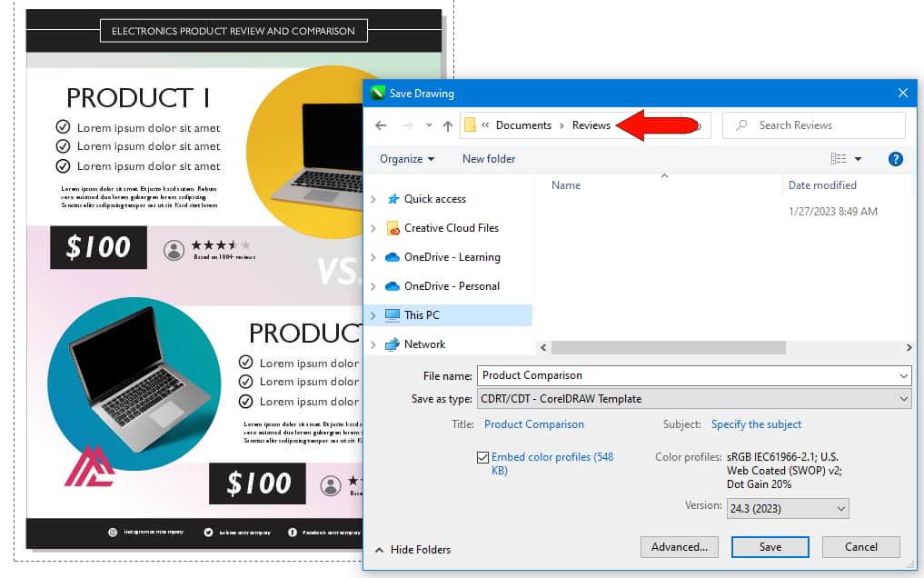Click New folder in the toolbar

489,159
